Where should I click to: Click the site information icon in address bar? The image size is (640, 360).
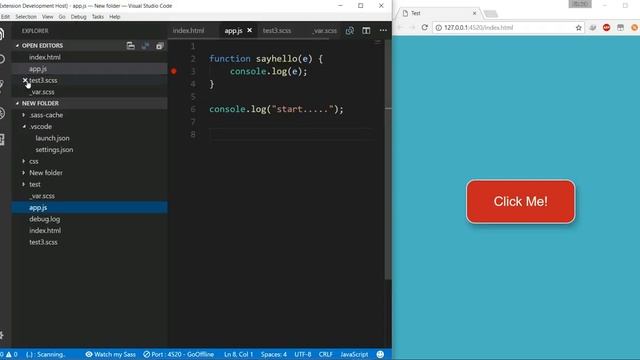tap(438, 28)
